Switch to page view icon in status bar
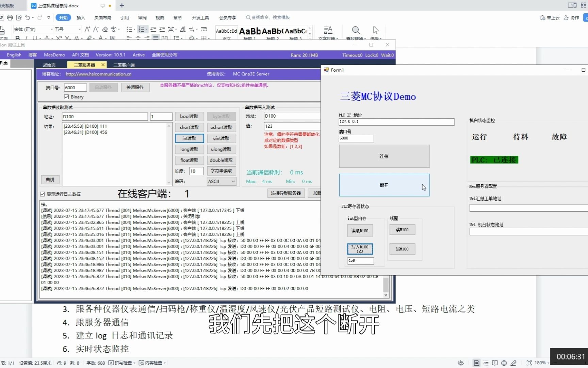This screenshot has width=588, height=368. click(476, 363)
